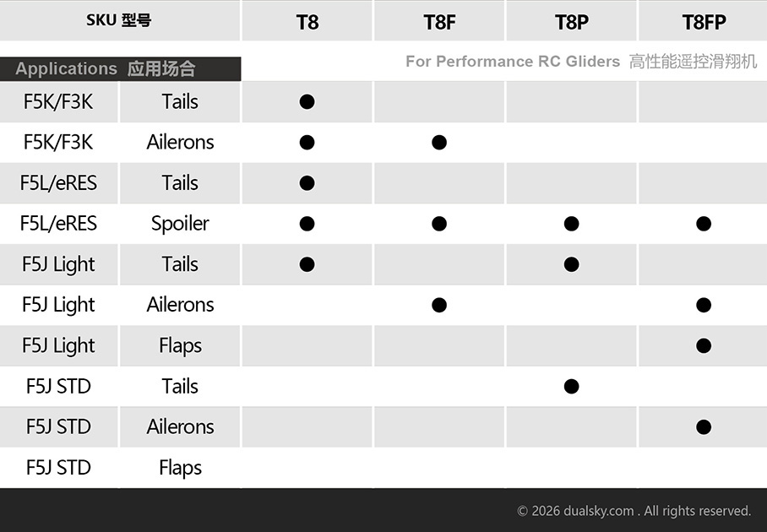Click the T8FP dot for F5L/eRES Spoiler

pos(704,224)
